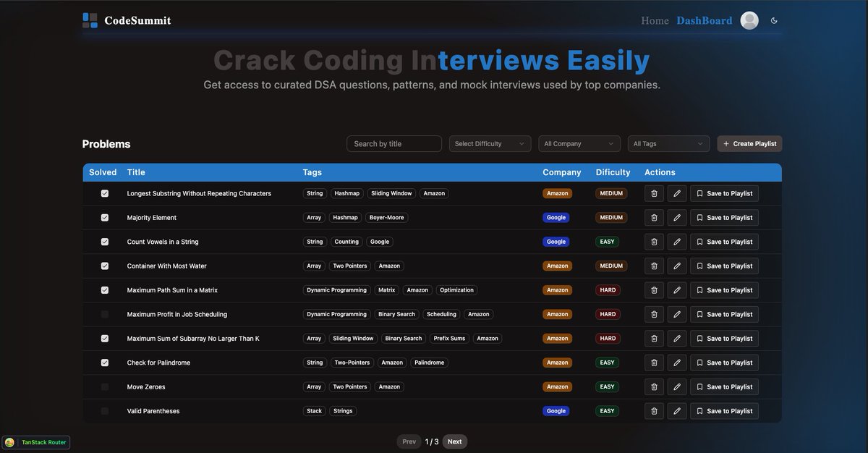This screenshot has height=453, width=868.
Task: Delete the Maximum Path Sum in a Matrix problem
Action: (654, 290)
